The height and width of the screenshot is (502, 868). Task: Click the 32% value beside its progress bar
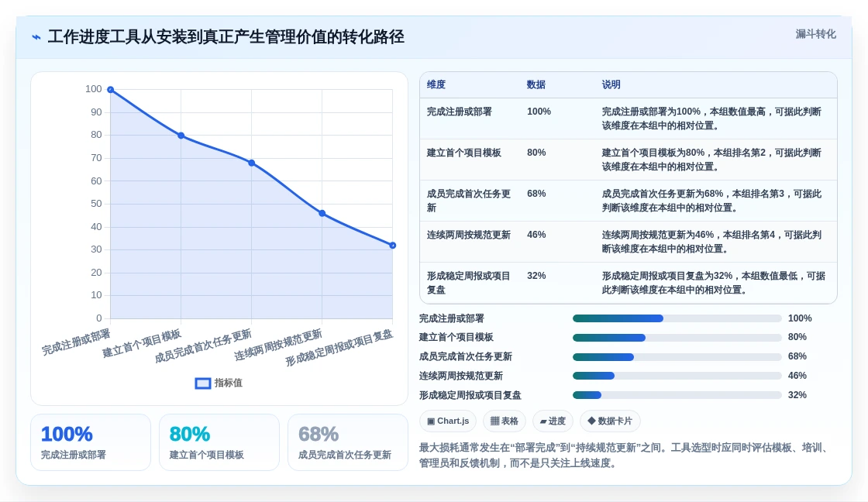797,395
